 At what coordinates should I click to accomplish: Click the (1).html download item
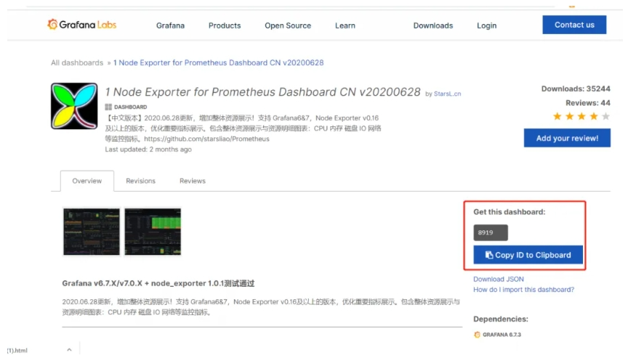[x=17, y=350]
